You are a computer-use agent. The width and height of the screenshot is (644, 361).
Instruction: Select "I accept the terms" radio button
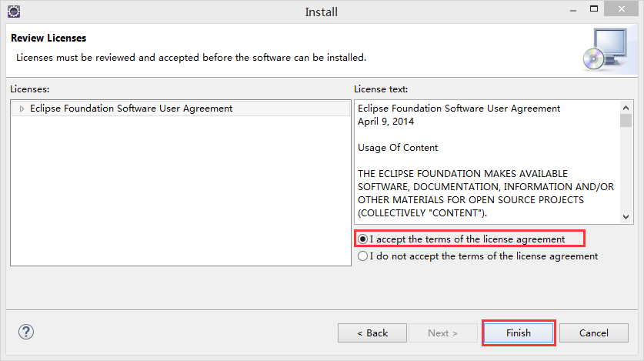[x=362, y=239]
